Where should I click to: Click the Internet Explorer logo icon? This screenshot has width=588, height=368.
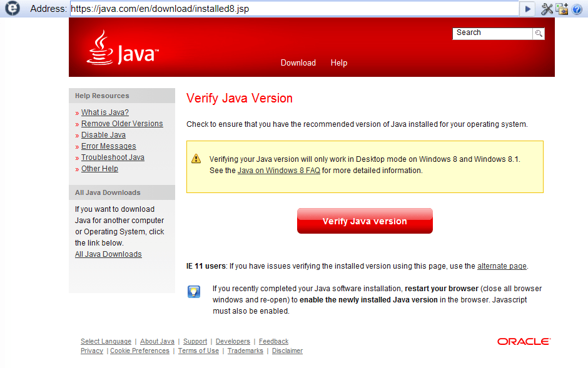click(12, 9)
